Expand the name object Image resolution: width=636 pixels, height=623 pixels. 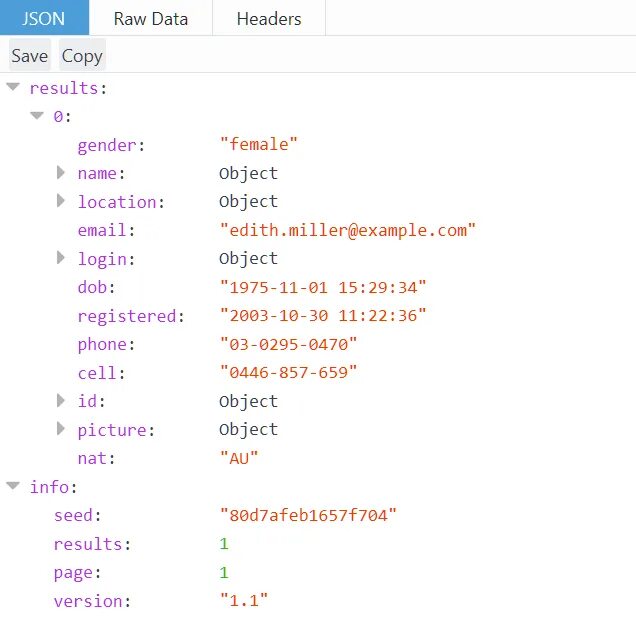(60, 173)
